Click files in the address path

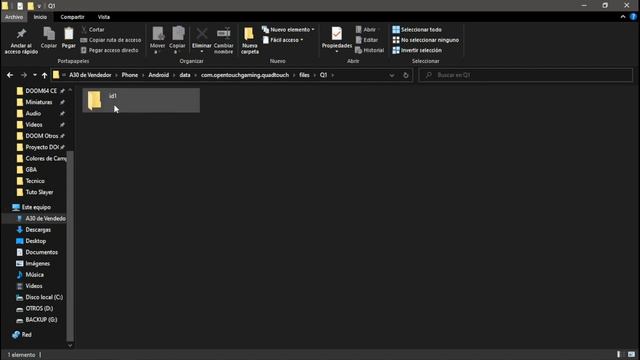[x=304, y=75]
